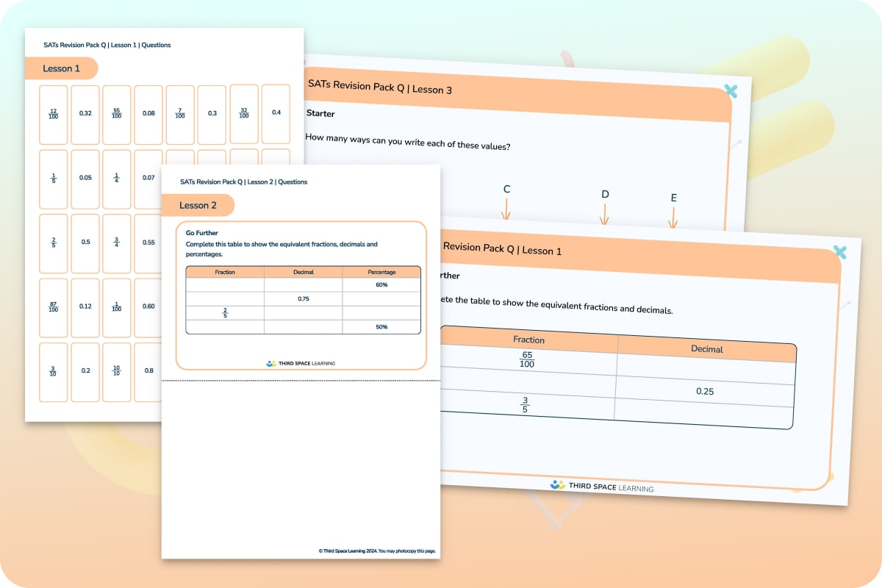
Task: Click the Percentage column header
Action: point(381,272)
